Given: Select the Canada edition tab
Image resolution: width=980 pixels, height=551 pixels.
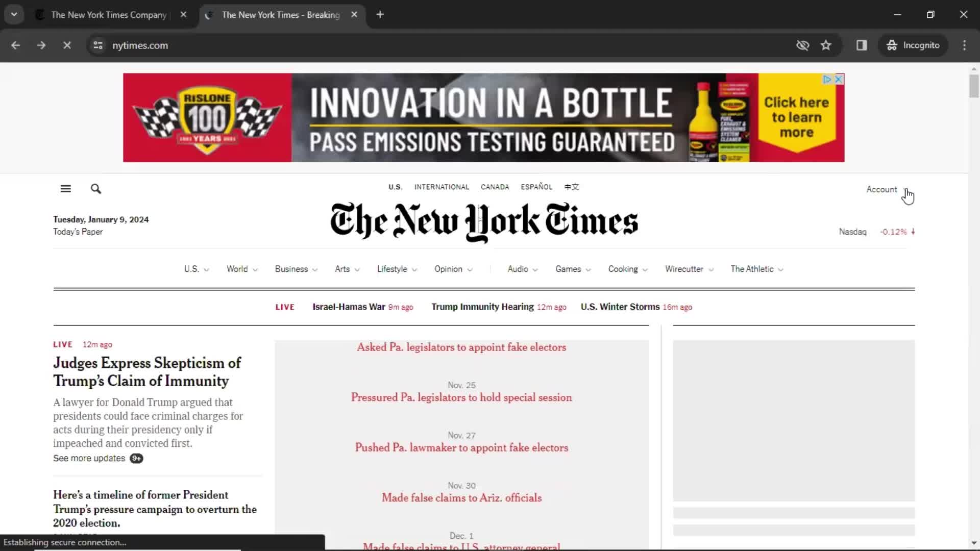Looking at the screenshot, I should click(x=495, y=187).
